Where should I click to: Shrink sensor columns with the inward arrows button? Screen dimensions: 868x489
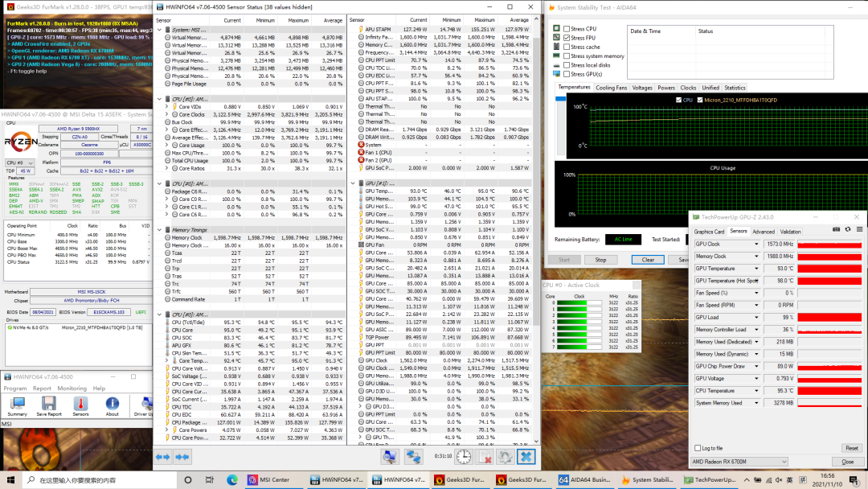click(x=182, y=457)
